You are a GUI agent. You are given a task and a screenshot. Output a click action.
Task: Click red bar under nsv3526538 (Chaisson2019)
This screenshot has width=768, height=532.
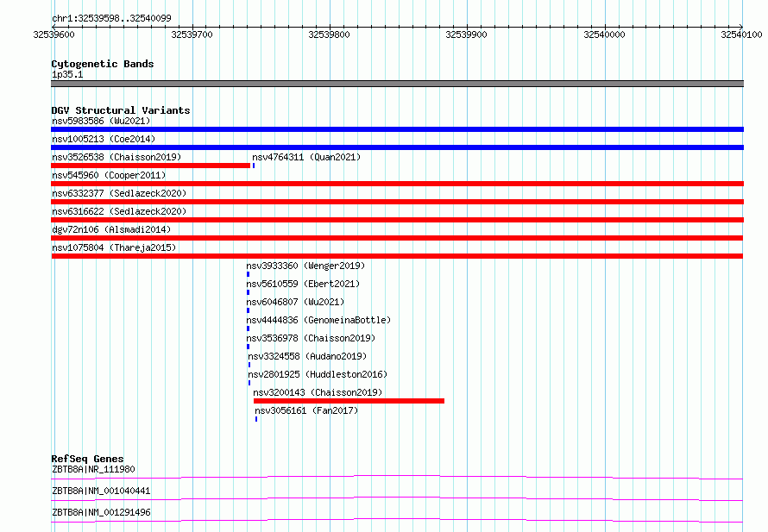click(x=150, y=166)
